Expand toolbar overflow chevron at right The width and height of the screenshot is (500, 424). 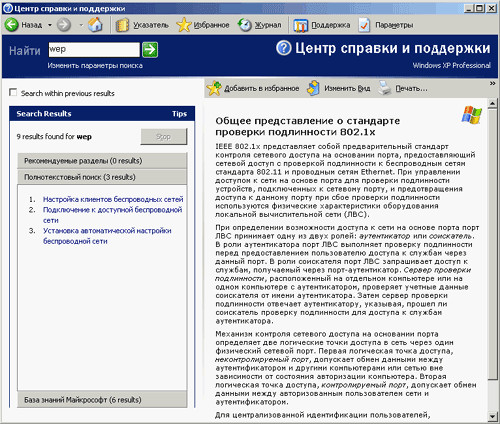492,83
